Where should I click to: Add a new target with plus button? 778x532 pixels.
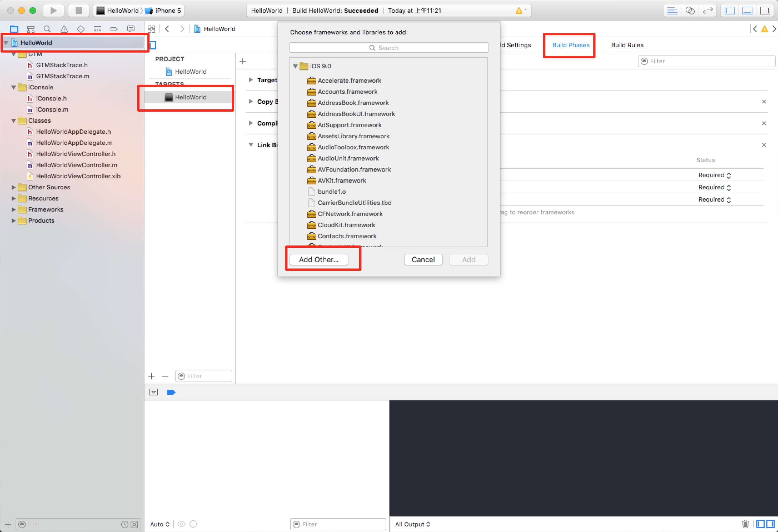pos(151,376)
